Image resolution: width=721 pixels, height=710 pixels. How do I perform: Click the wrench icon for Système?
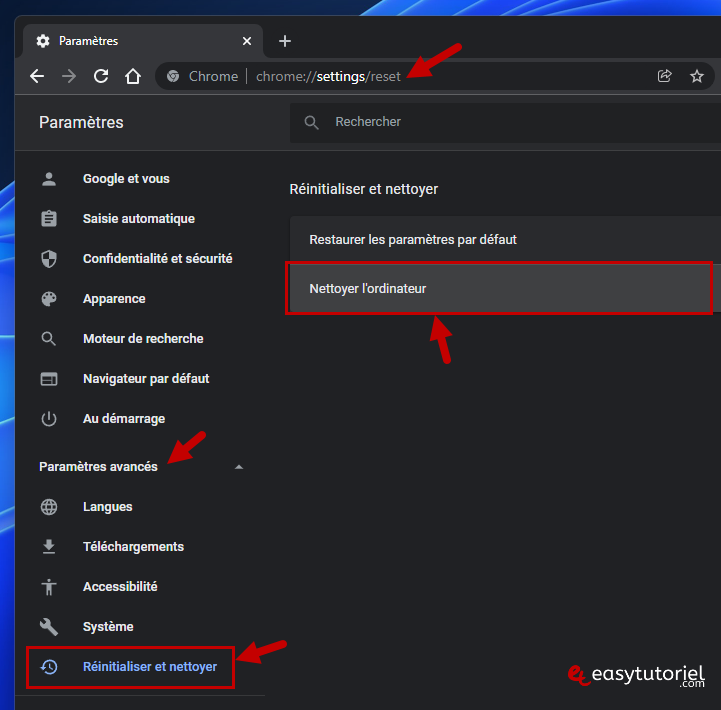click(49, 627)
